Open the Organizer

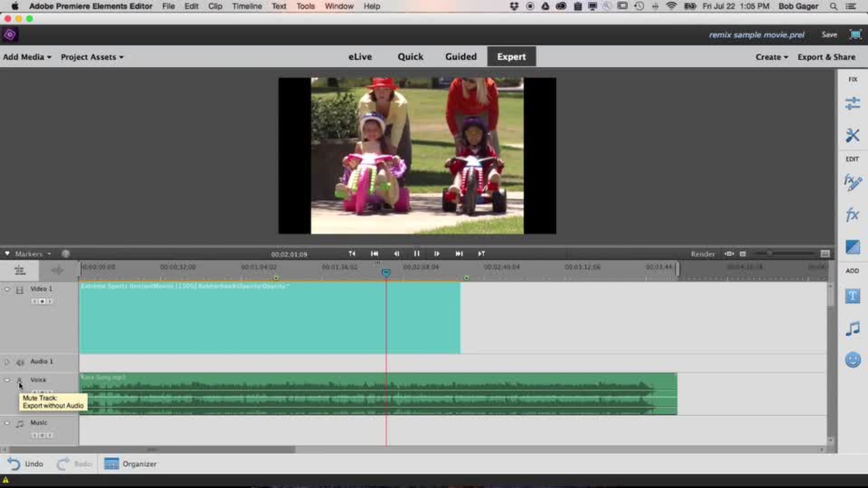[130, 464]
